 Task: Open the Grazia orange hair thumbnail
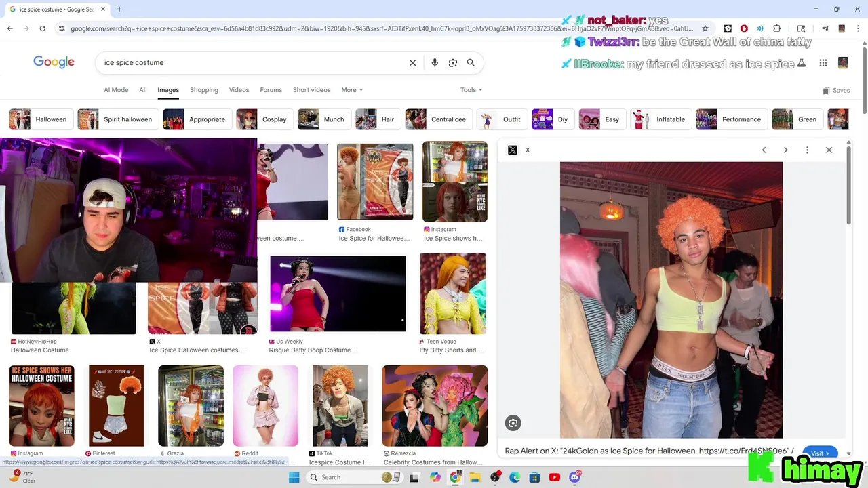click(191, 405)
